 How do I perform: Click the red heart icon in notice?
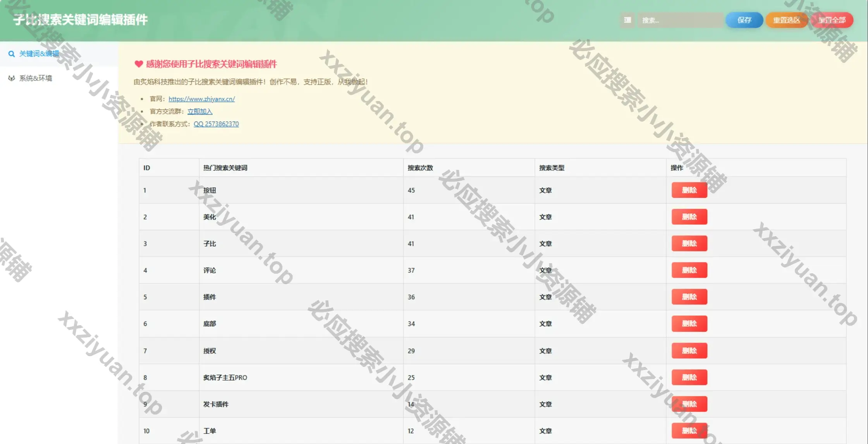(139, 64)
